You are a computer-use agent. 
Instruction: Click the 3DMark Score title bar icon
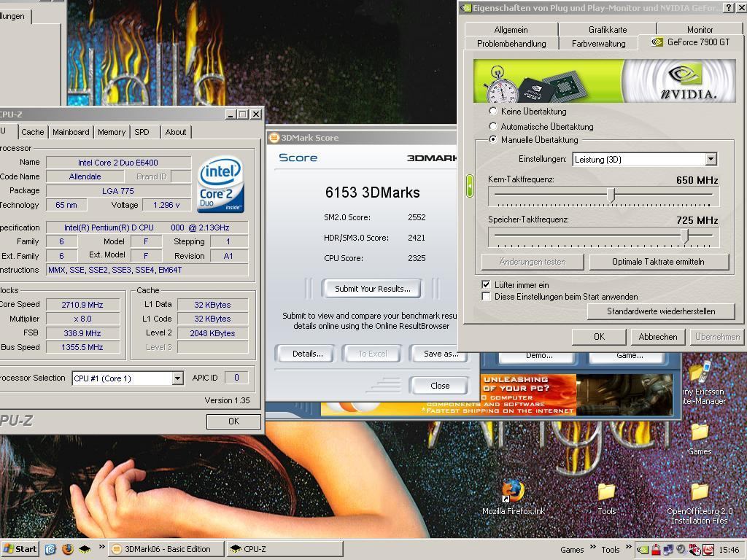pos(274,138)
